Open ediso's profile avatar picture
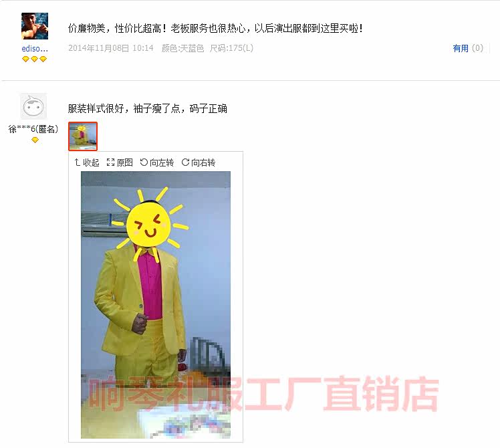500x448 pixels. click(x=35, y=26)
